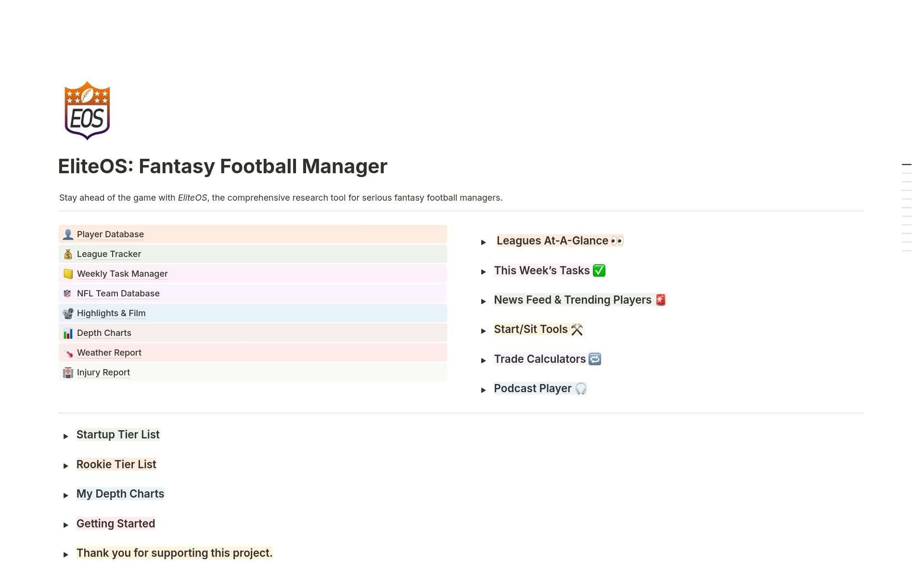Click the headphones emoji after Podcast Player
This screenshot has height=577, width=924.
pos(581,388)
